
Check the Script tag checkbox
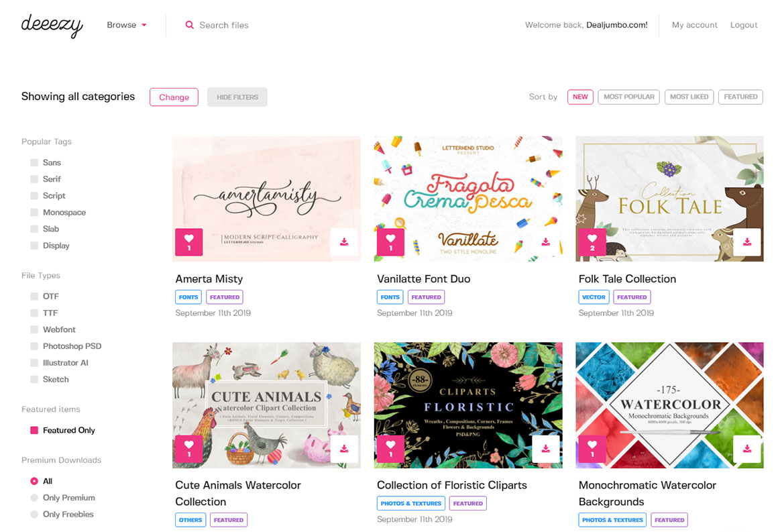[34, 195]
